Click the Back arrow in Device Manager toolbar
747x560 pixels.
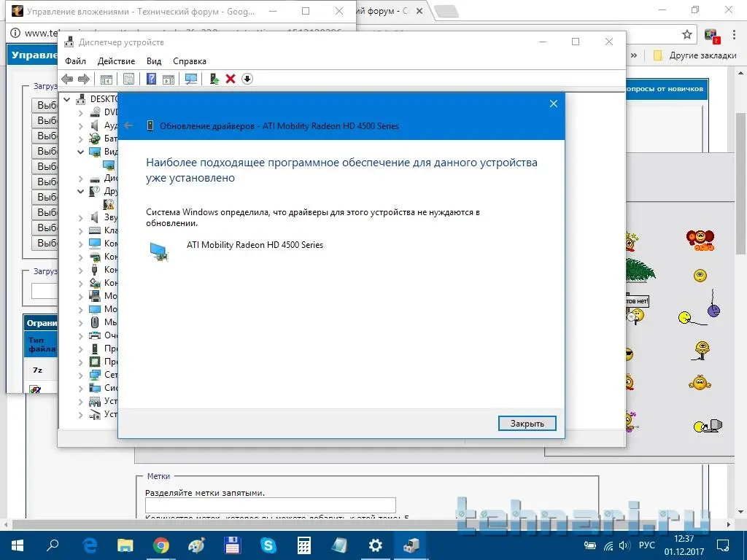point(67,79)
